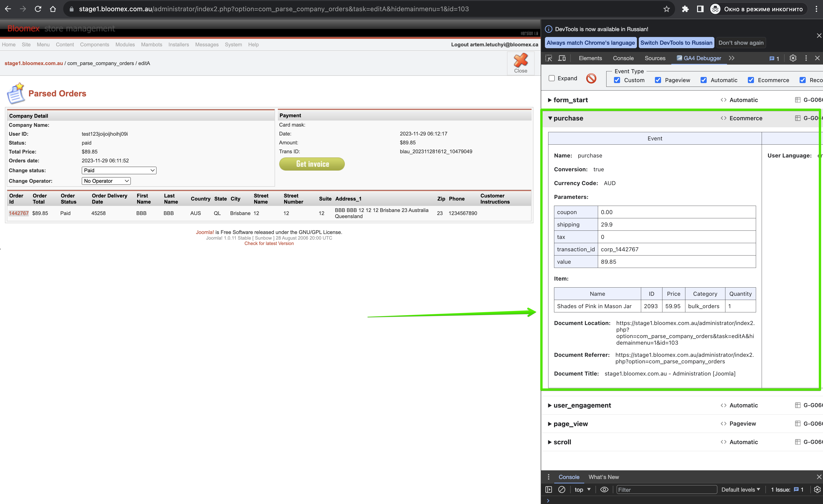Open the Change status dropdown

(x=119, y=170)
